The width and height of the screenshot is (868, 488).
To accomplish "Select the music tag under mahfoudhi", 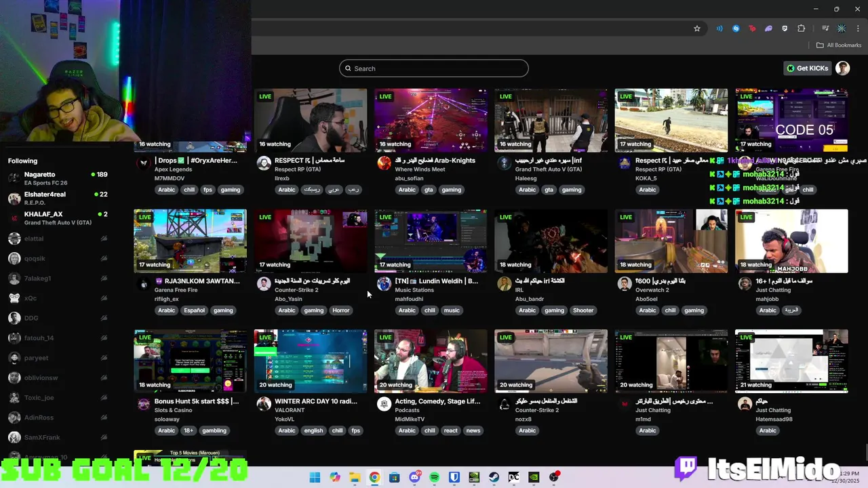I will tap(452, 310).
